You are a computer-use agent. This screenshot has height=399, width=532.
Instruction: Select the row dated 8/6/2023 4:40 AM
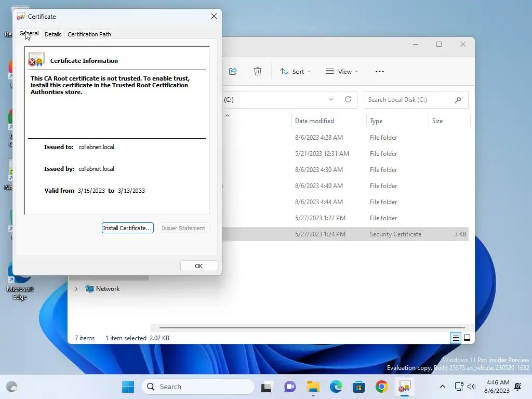point(345,186)
